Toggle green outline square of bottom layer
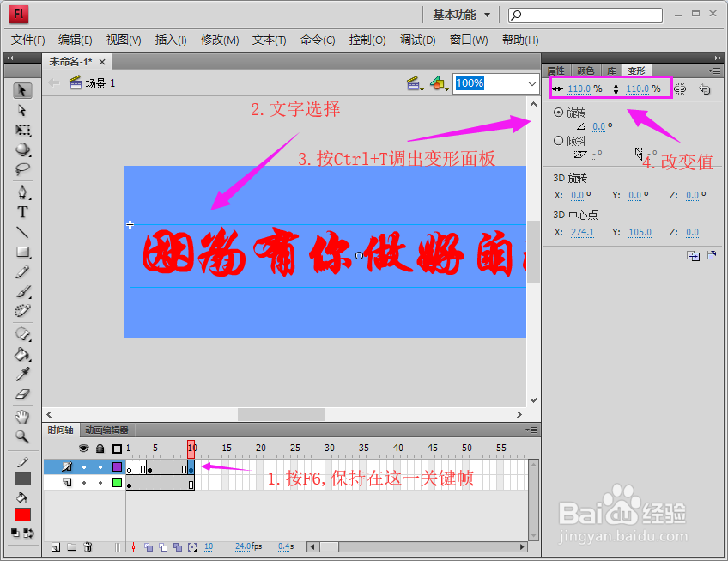 tap(118, 483)
